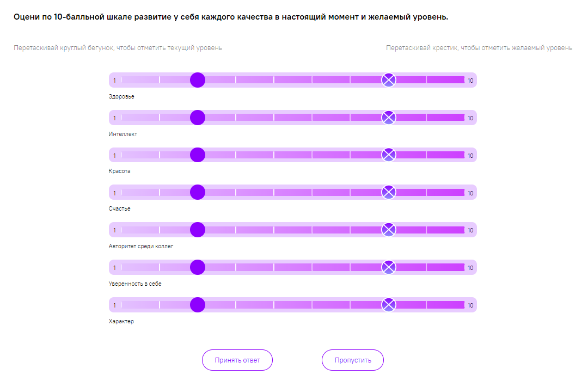Click the round handle on Красота slider
This screenshot has width=588, height=381.
[x=198, y=155]
